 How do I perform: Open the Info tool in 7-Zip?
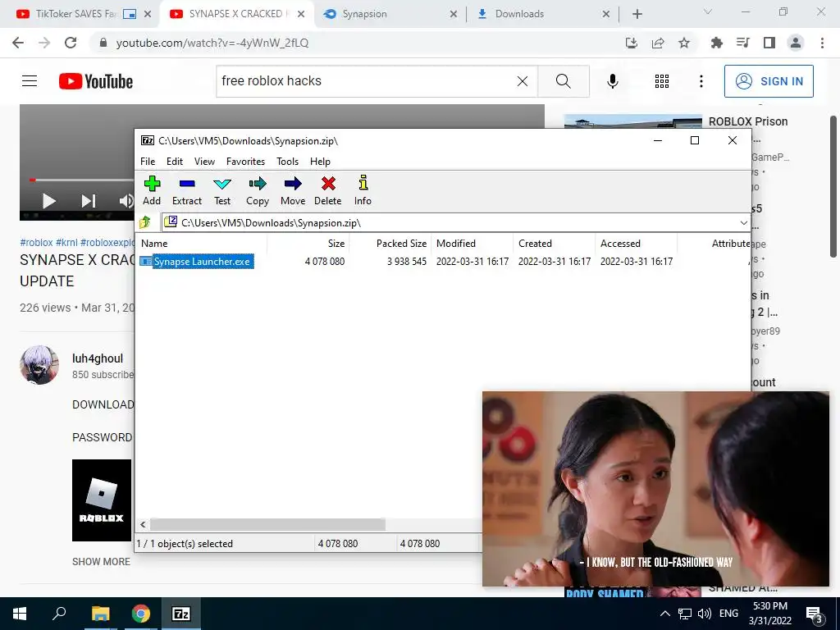coord(363,190)
